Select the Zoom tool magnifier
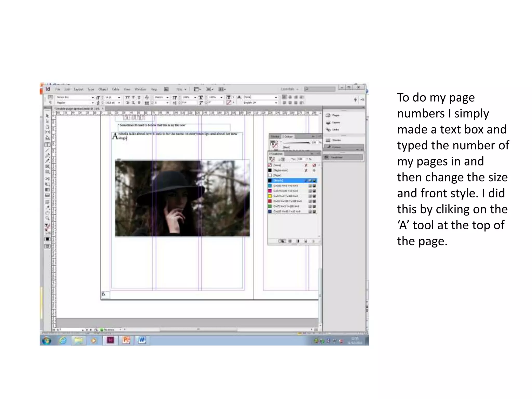The image size is (532, 399). [47, 218]
